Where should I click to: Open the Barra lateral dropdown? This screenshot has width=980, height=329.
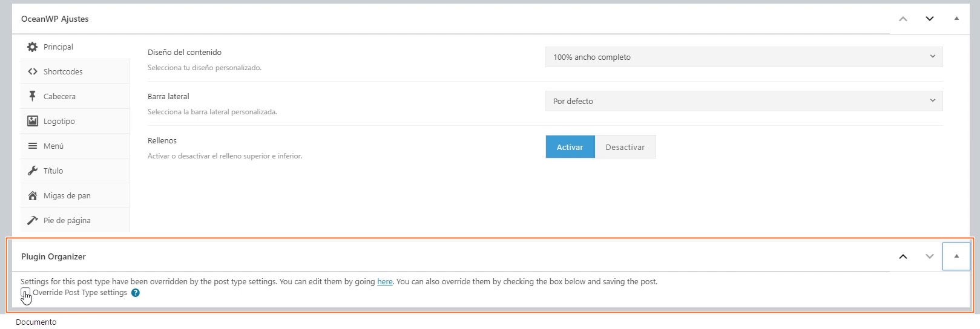pyautogui.click(x=744, y=101)
